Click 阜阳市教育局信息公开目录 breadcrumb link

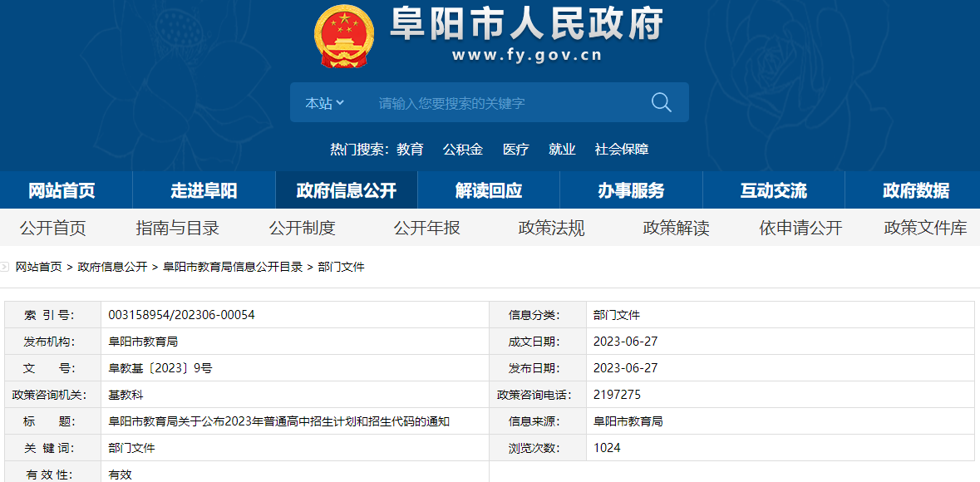(x=233, y=267)
